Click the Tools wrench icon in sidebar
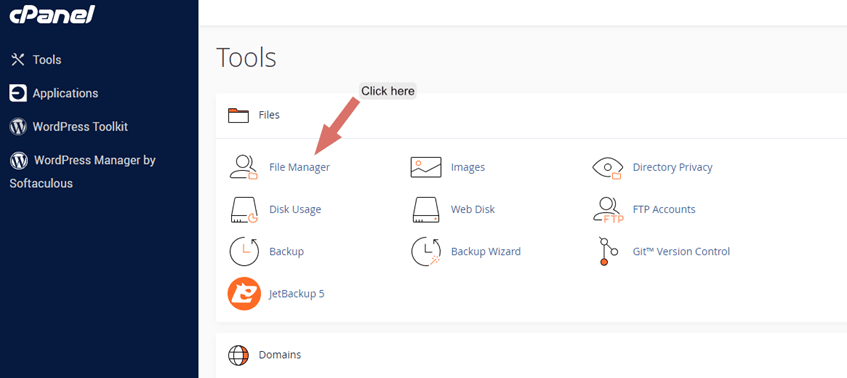The image size is (847, 378). coord(18,60)
